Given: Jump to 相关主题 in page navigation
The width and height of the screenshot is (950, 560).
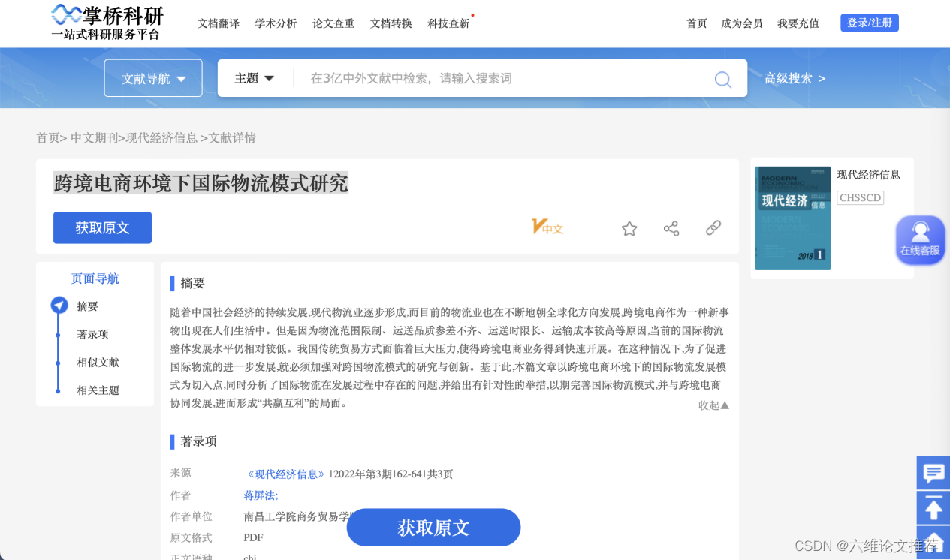Looking at the screenshot, I should tap(98, 390).
